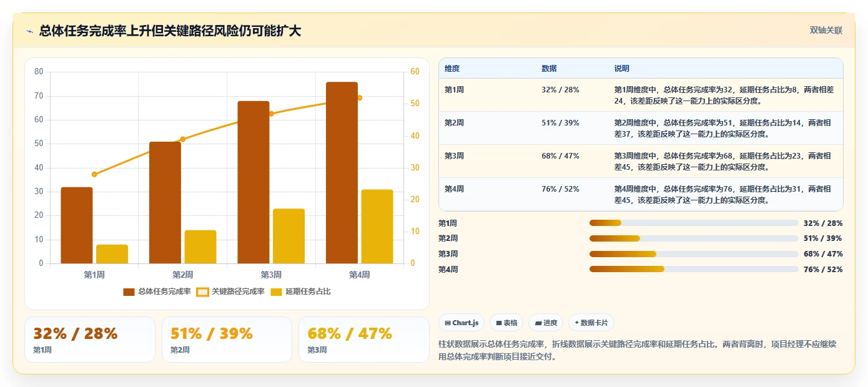Click the 双轴关联 label
868x387 pixels.
click(826, 31)
